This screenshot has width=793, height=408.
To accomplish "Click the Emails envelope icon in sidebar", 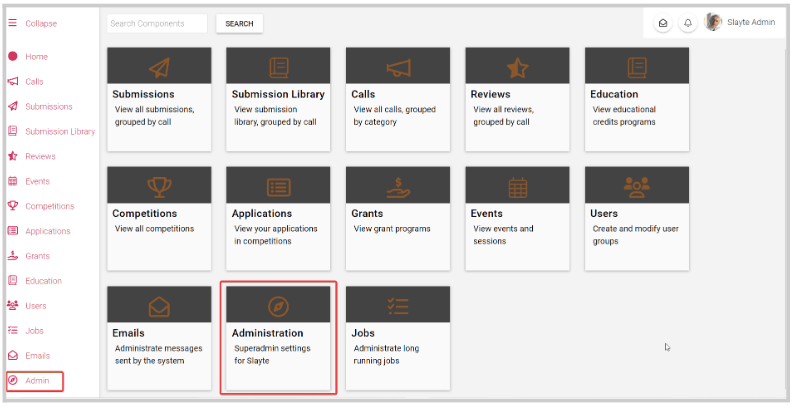I will click(13, 355).
